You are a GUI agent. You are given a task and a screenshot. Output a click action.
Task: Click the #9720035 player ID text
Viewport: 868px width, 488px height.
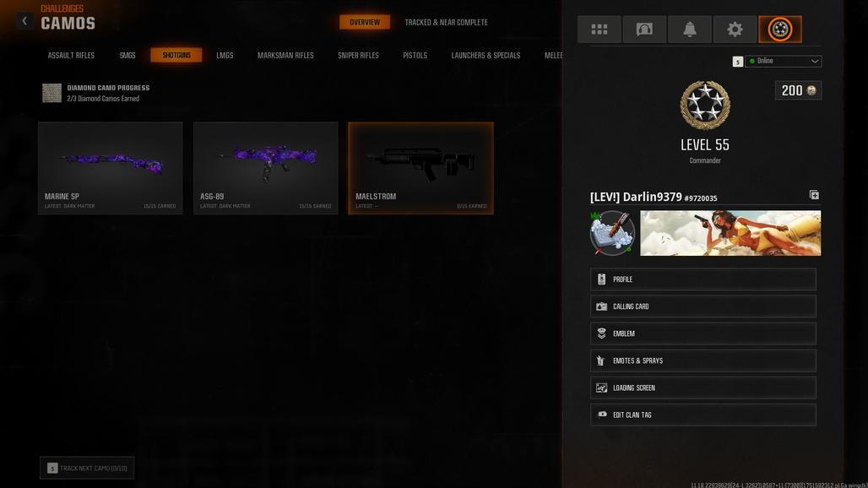tap(701, 198)
